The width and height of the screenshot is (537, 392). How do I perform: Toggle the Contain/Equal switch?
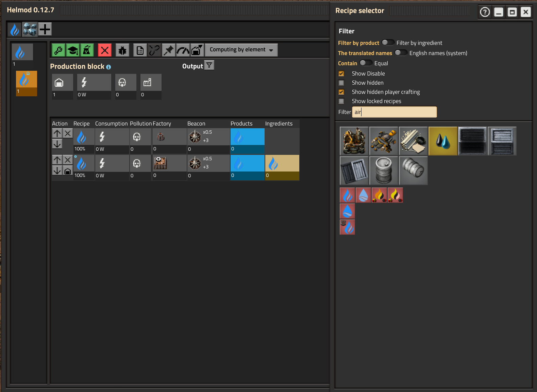point(365,63)
